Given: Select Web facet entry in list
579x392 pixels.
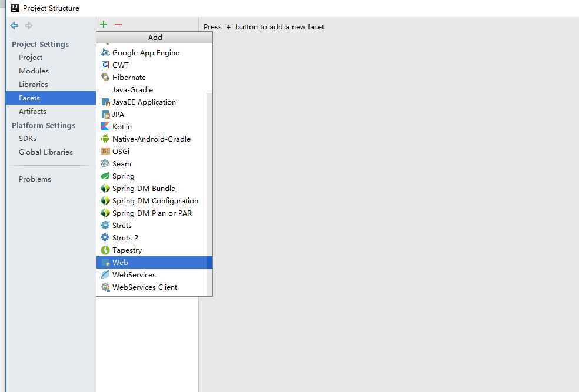Looking at the screenshot, I should (154, 262).
